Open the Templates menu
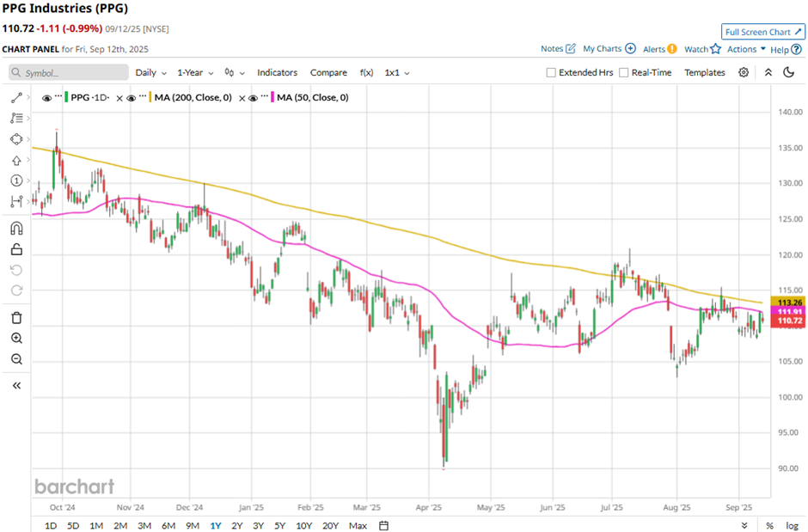Image resolution: width=808 pixels, height=532 pixels. pyautogui.click(x=705, y=72)
